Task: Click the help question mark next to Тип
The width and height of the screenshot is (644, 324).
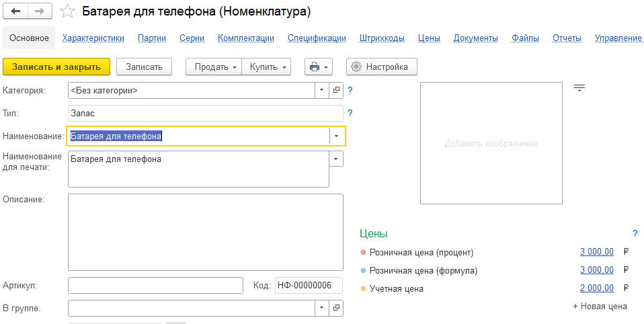Action: click(x=350, y=113)
